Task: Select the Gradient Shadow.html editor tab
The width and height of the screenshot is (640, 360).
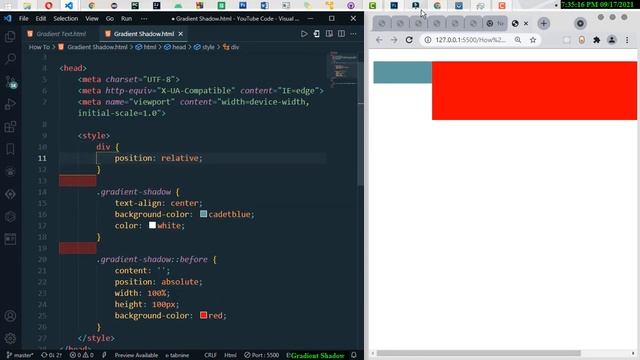Action: click(x=144, y=34)
